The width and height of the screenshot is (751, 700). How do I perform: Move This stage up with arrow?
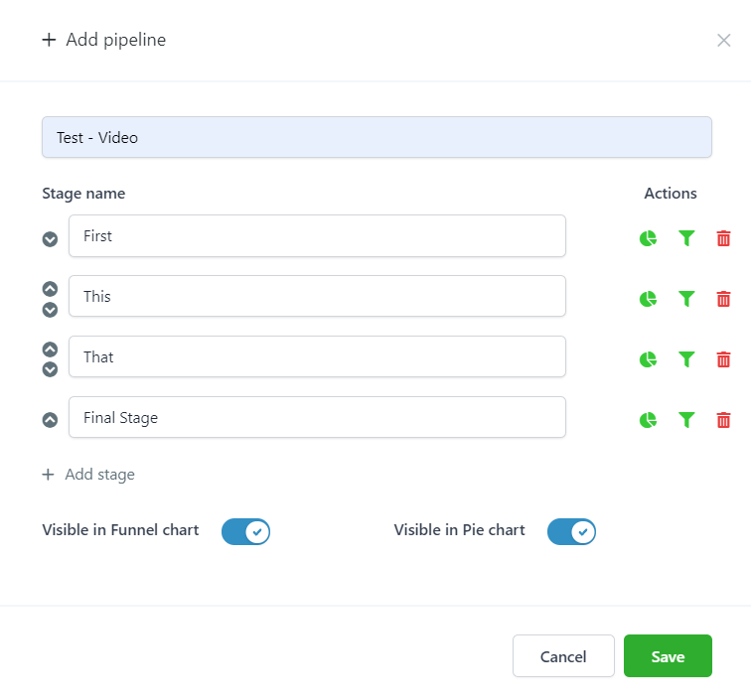[x=50, y=289]
